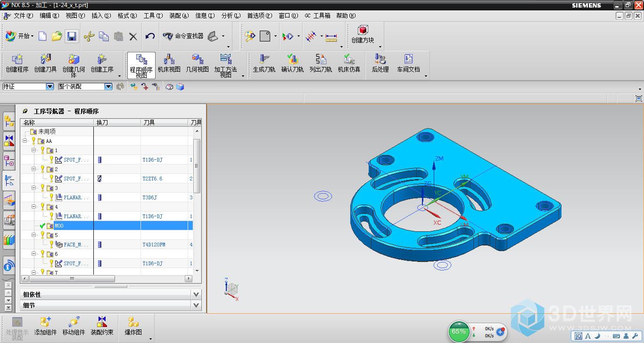This screenshot has height=343, width=644.
Task: Select the FACE_M operation row
Action: point(107,245)
